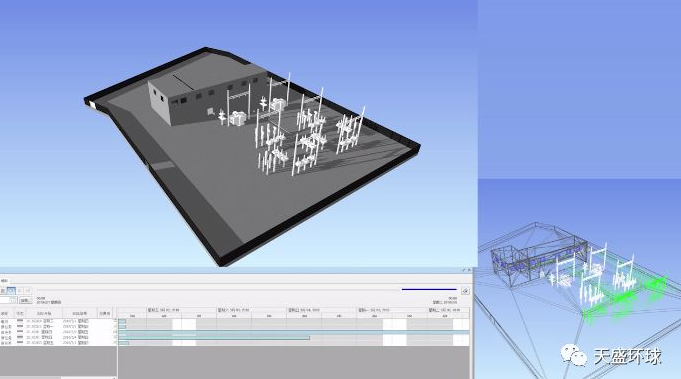The image size is (681, 379).
Task: Click the status column header in the task table
Action: (x=20, y=313)
